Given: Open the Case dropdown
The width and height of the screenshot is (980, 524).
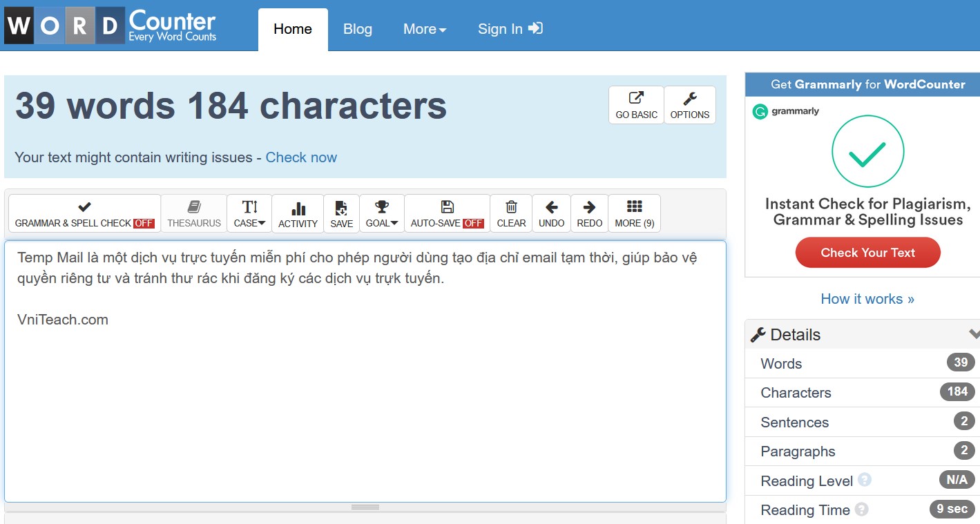Looking at the screenshot, I should click(249, 213).
